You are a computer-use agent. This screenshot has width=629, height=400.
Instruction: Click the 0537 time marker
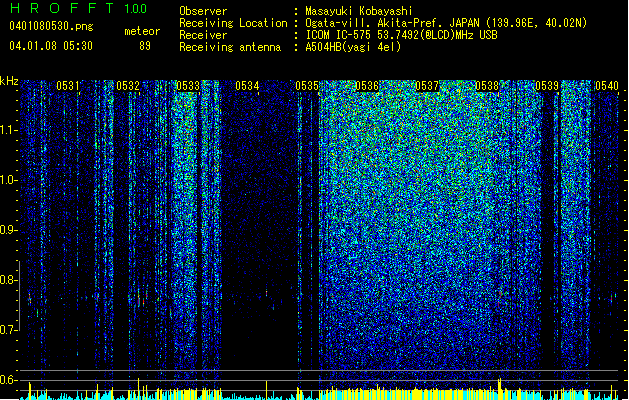point(427,86)
